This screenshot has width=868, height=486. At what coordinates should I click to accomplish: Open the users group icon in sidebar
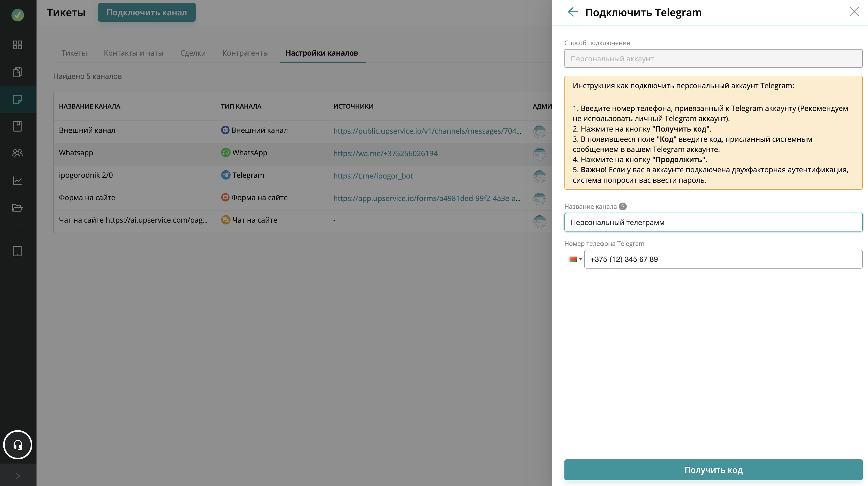pos(17,153)
